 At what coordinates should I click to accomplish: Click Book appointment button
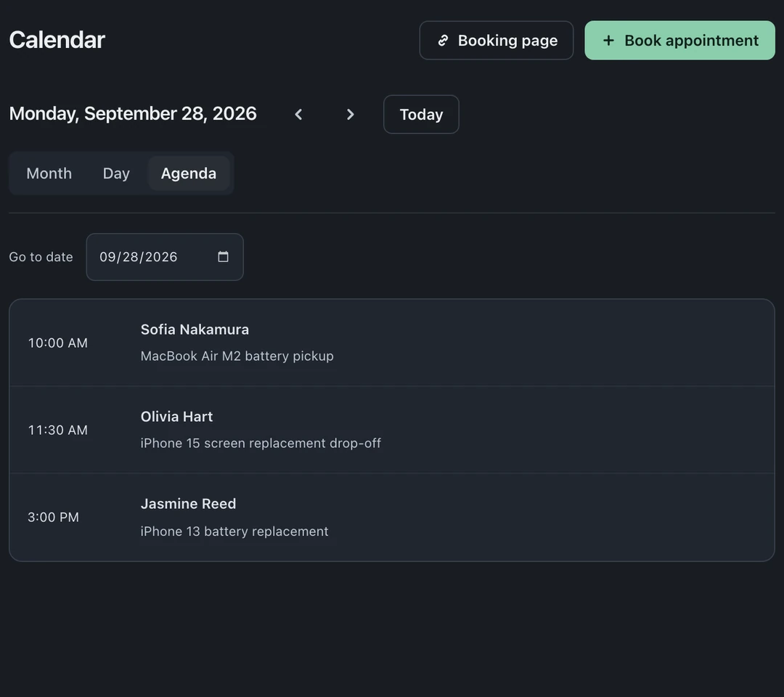coord(680,41)
